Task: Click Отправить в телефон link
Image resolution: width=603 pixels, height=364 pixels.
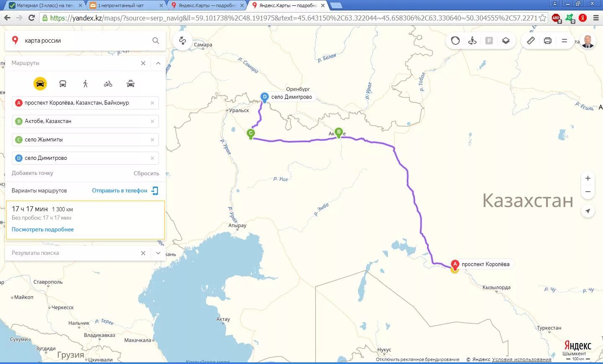Action: coord(120,191)
